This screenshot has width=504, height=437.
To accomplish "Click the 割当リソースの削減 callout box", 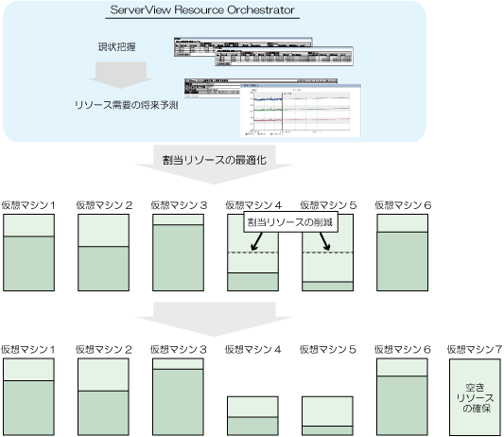I will (290, 222).
